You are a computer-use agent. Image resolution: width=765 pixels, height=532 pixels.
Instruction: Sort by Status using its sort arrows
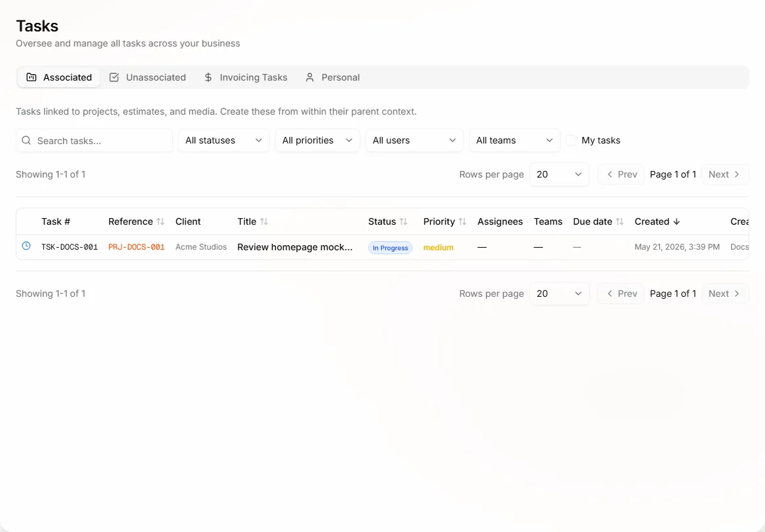point(403,221)
